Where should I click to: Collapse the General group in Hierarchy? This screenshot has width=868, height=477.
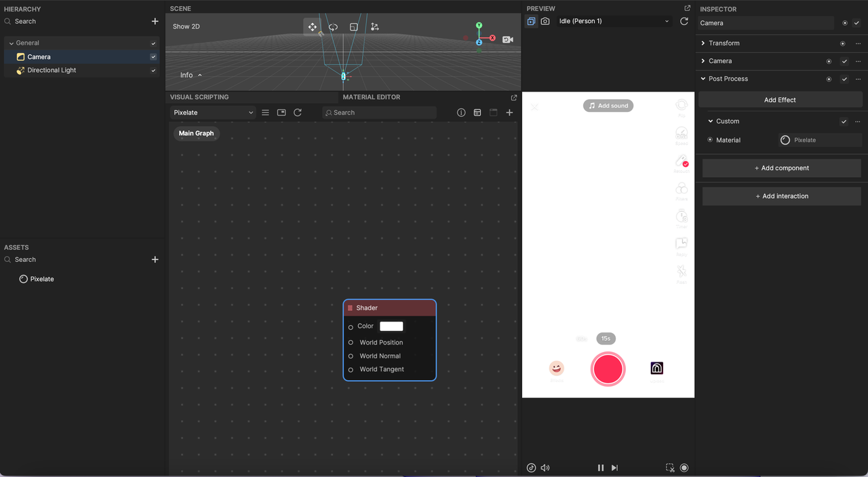pos(11,43)
